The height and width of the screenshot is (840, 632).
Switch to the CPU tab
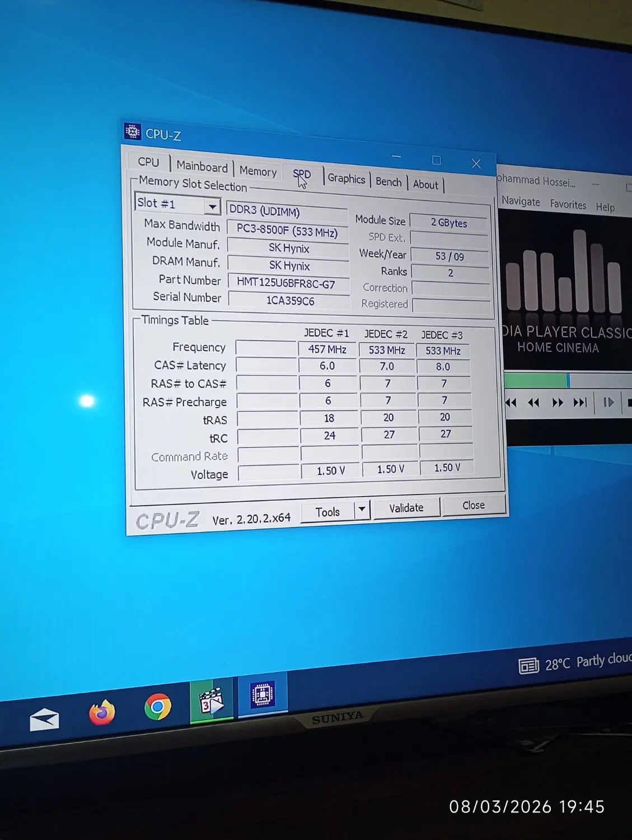[148, 162]
